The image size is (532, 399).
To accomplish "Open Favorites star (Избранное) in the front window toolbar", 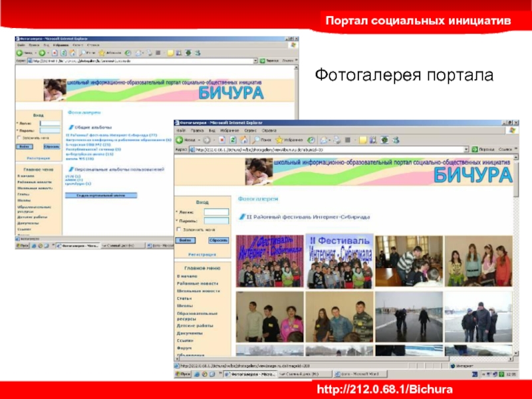I will (289, 140).
